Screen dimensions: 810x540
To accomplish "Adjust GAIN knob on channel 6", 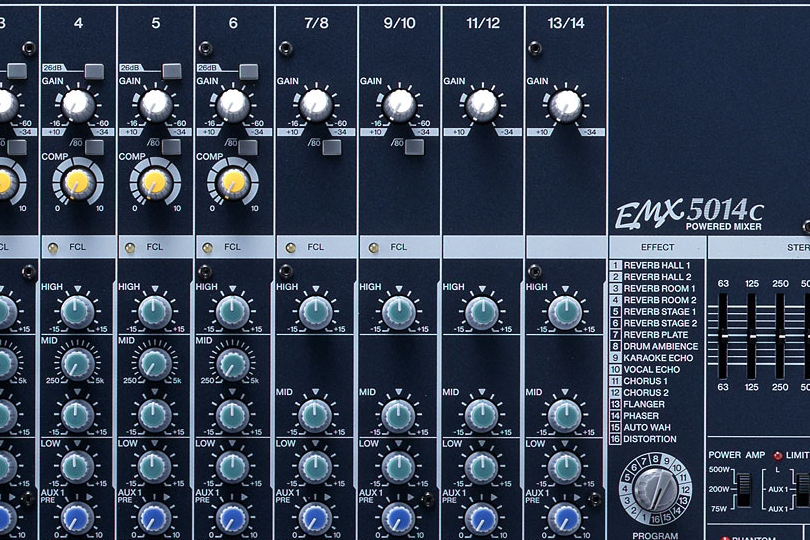I will point(232,105).
